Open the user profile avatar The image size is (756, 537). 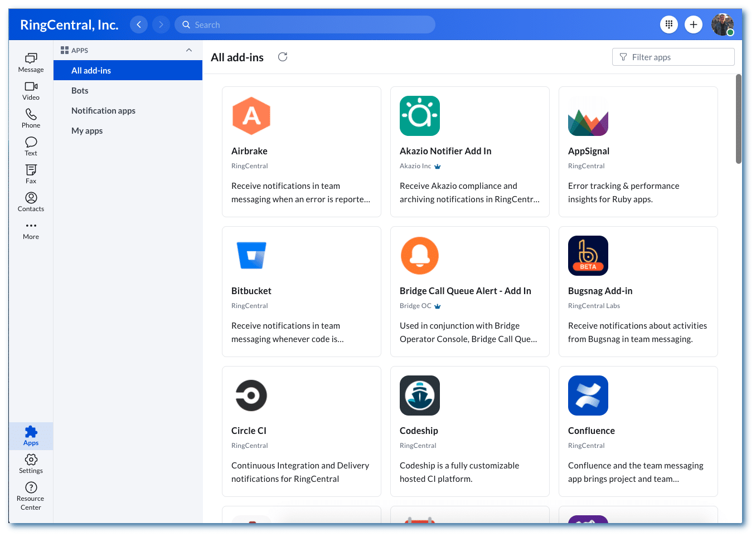click(723, 25)
